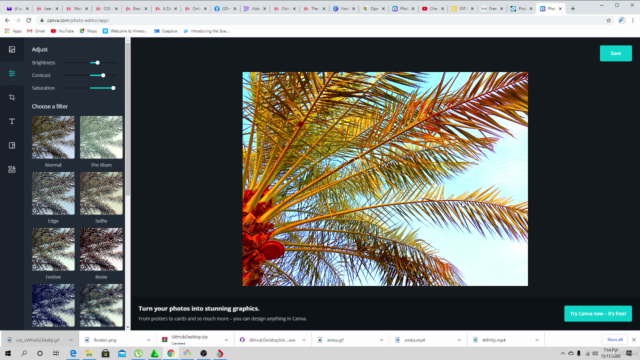This screenshot has height=360, width=640.
Task: Open the YouTube bookmark
Action: click(62, 31)
